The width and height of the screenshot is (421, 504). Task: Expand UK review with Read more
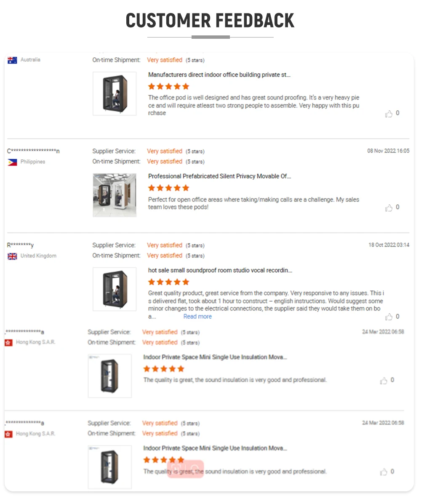tap(197, 316)
